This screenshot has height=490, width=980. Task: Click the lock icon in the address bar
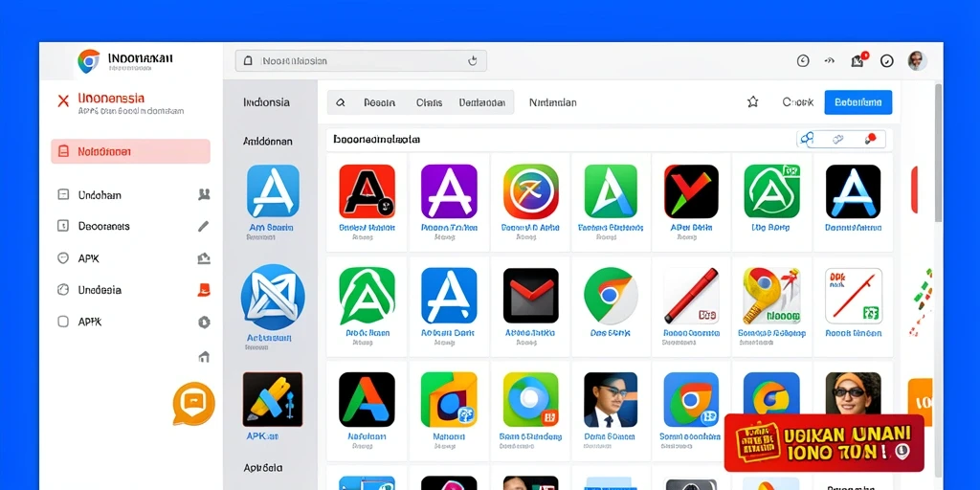pyautogui.click(x=248, y=60)
